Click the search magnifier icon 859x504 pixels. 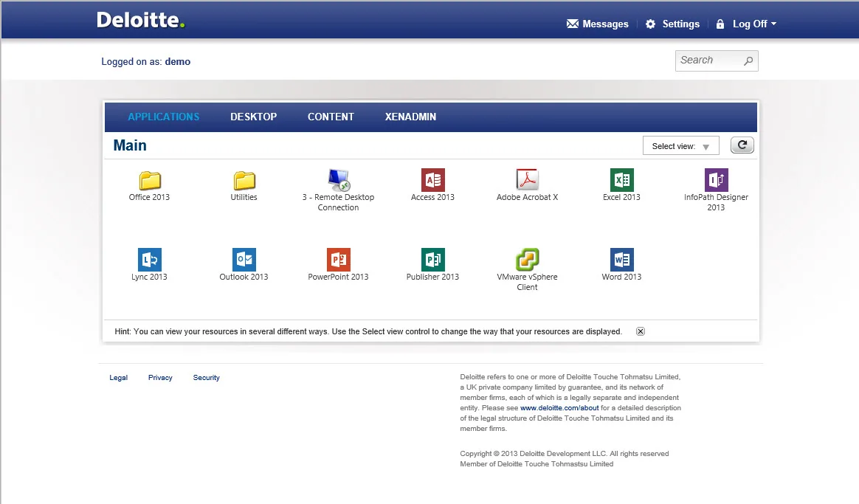(748, 61)
